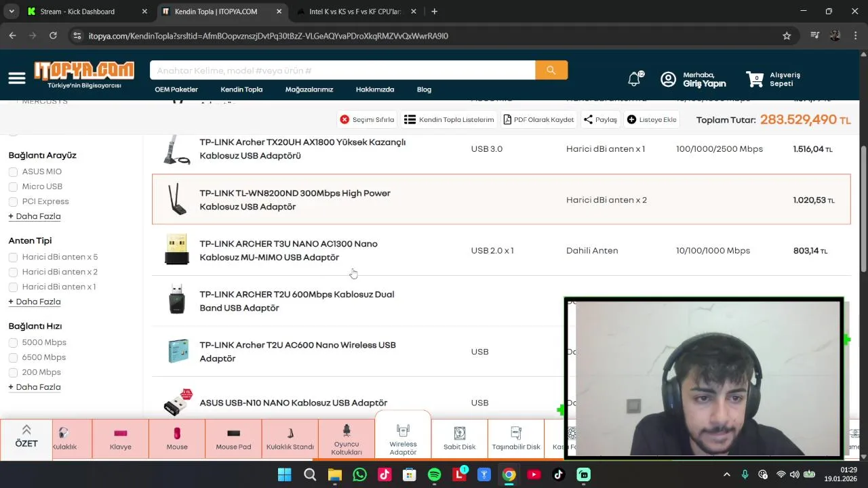Screen dimensions: 868x488
Task: Open the Taşınabilir Disk category tab
Action: [x=516, y=439]
